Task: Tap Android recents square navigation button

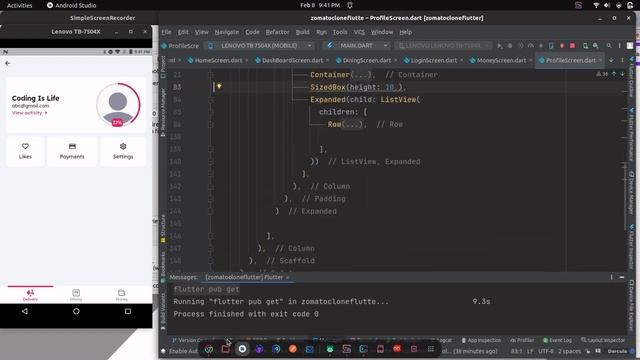Action: click(x=128, y=311)
